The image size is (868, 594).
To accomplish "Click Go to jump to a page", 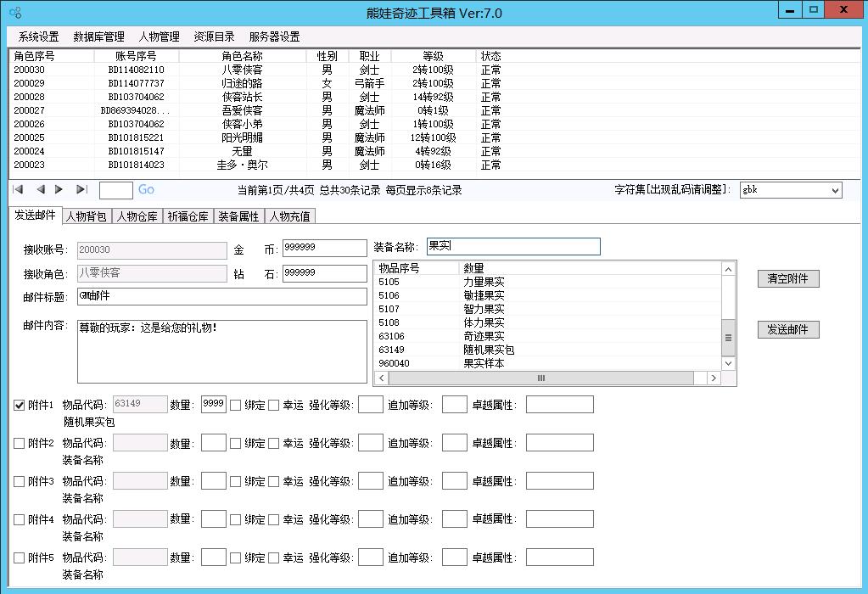I will pyautogui.click(x=145, y=190).
